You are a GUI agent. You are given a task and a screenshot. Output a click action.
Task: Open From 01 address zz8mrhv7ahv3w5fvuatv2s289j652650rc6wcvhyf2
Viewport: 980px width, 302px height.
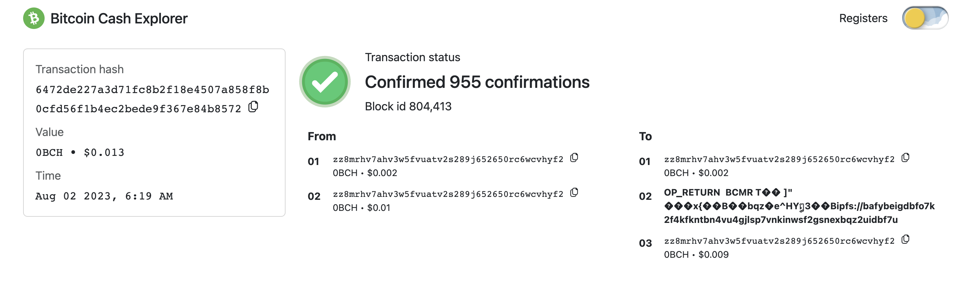[x=448, y=159]
